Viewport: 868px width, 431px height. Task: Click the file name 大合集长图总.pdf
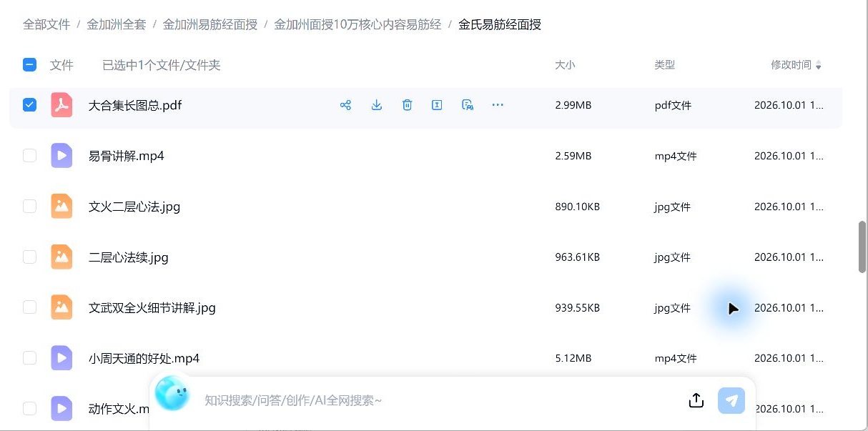(x=135, y=105)
